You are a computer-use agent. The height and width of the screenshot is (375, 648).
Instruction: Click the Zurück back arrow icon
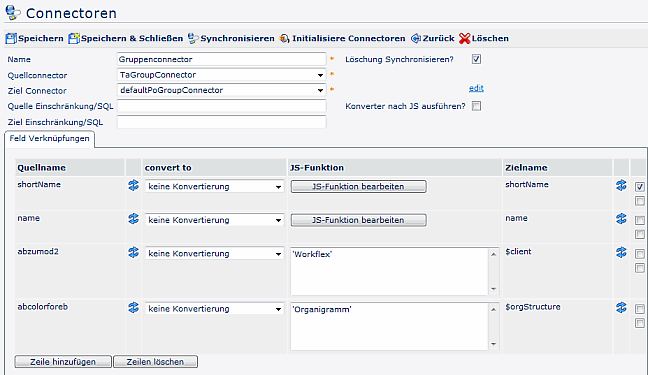(416, 38)
